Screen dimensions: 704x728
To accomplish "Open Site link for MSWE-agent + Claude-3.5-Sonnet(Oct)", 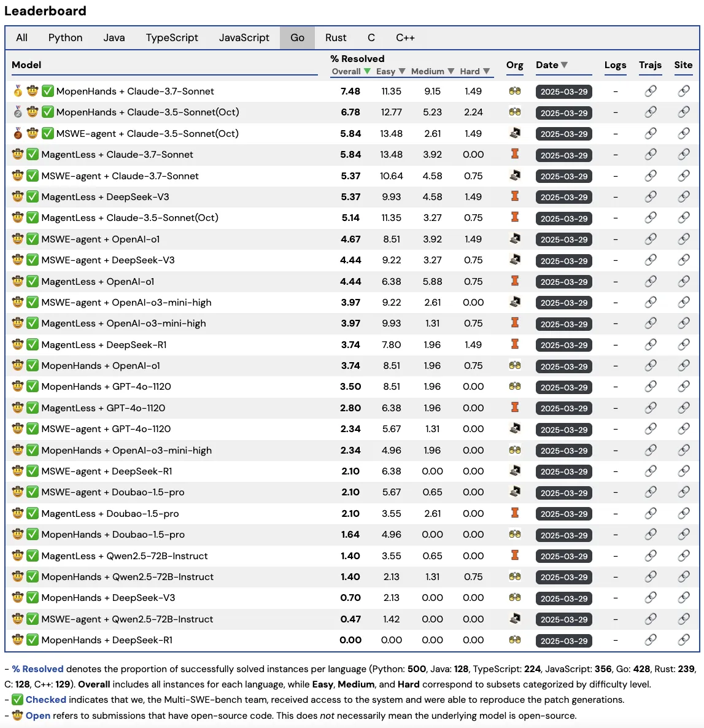I will pyautogui.click(x=683, y=133).
